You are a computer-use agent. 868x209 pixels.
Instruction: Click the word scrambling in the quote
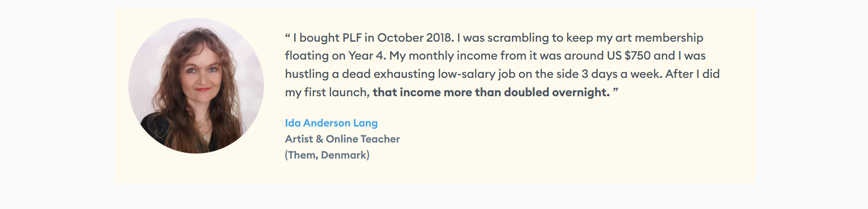click(x=518, y=38)
